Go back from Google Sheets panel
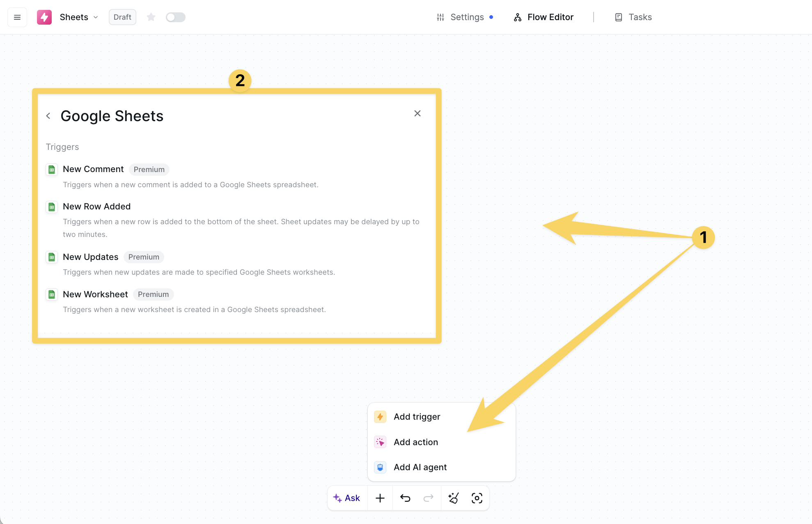 48,116
